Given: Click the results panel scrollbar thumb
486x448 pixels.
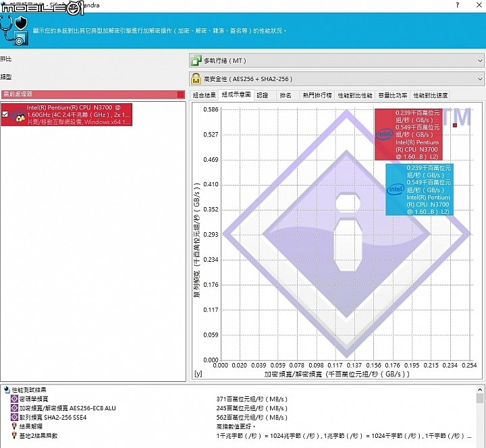Looking at the screenshot, I should [480, 398].
